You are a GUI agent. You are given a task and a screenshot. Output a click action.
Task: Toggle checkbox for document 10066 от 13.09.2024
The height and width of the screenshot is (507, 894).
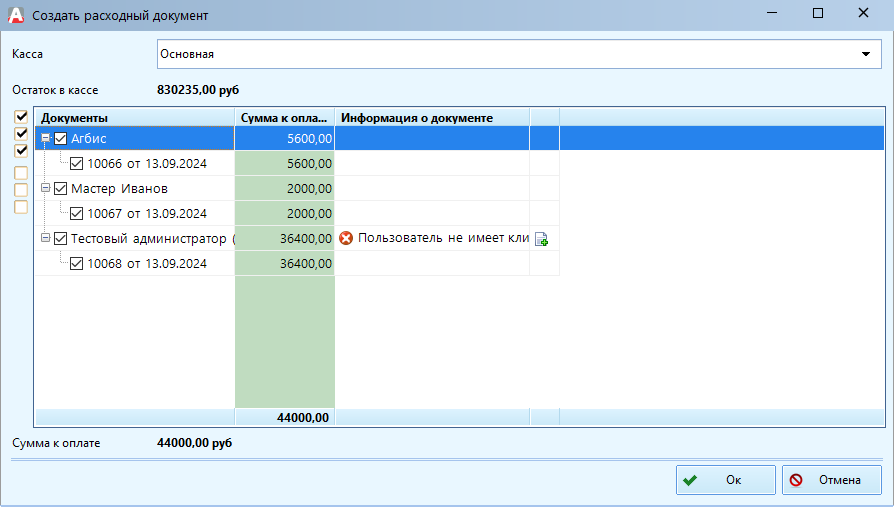(77, 163)
